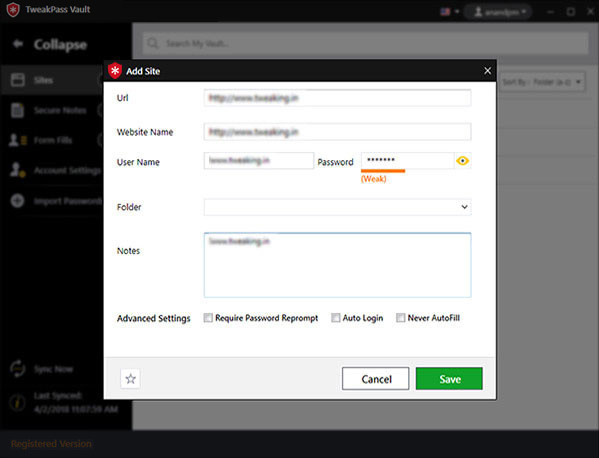Viewport: 599px width, 458px height.
Task: Open the user account dropdown
Action: [x=499, y=12]
